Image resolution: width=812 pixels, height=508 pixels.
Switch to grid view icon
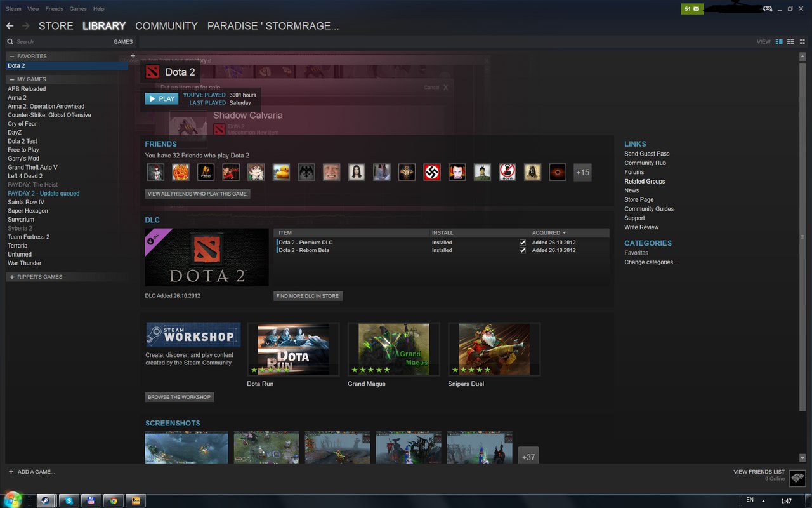tap(802, 41)
